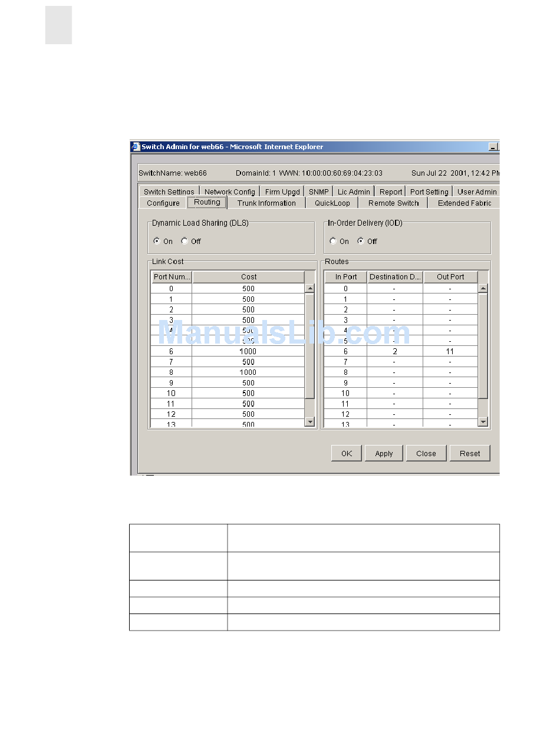Click destination domain 2 in Routes
Viewport: 560px width, 729px height.
click(395, 351)
